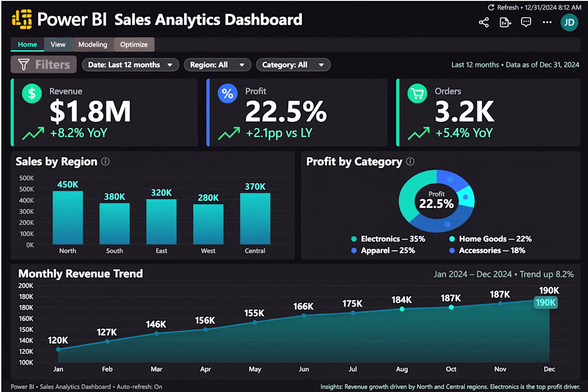The image size is (588, 392).
Task: Click the Profit by Category info icon
Action: pos(410,162)
